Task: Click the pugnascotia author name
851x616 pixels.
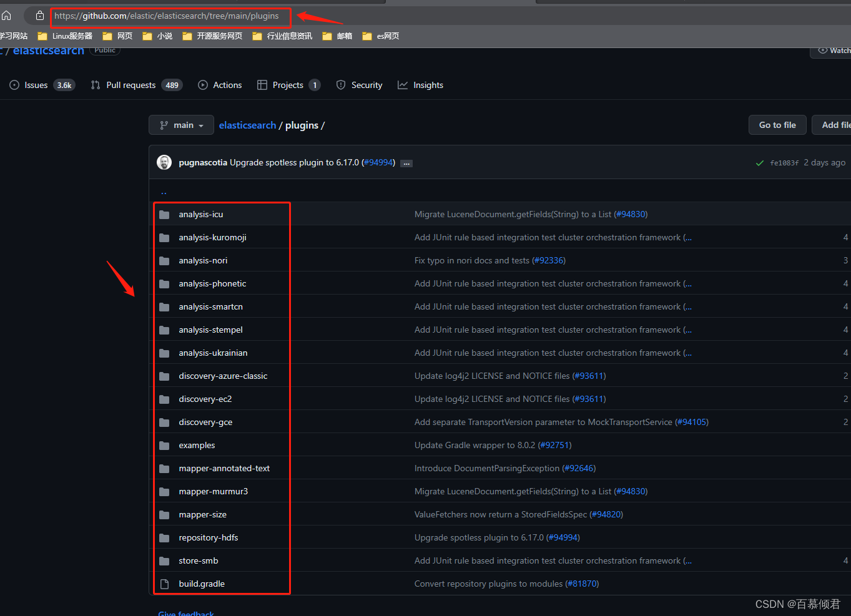Action: (x=203, y=162)
